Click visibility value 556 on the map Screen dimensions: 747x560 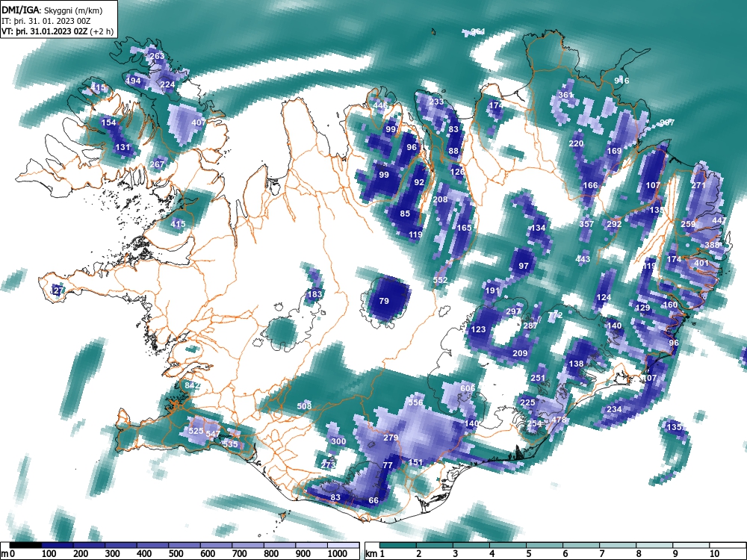415,402
